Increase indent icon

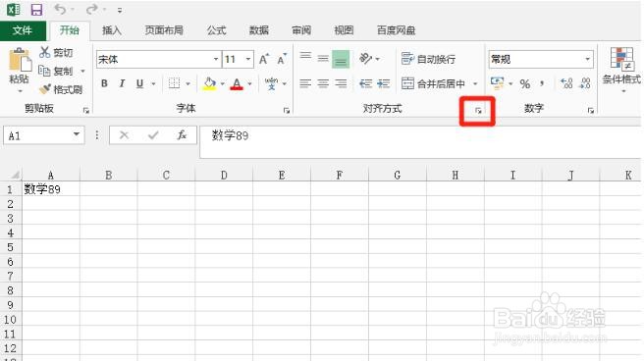click(384, 83)
